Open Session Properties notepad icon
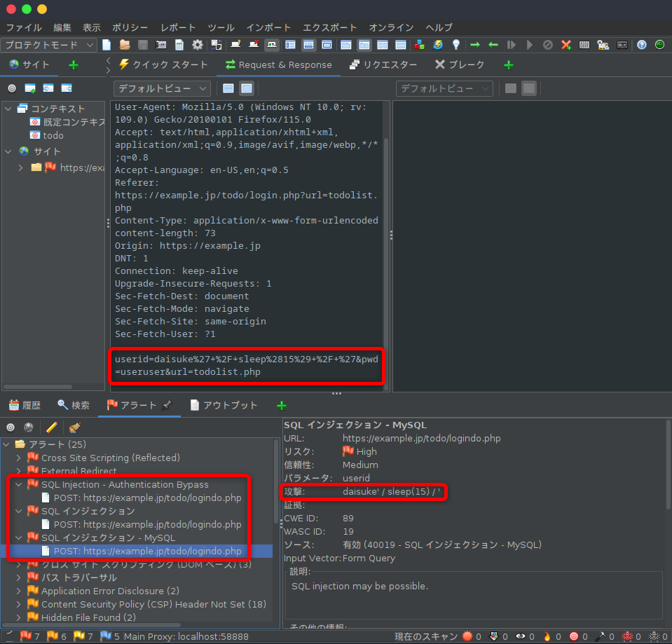This screenshot has height=644, width=672. (x=179, y=45)
